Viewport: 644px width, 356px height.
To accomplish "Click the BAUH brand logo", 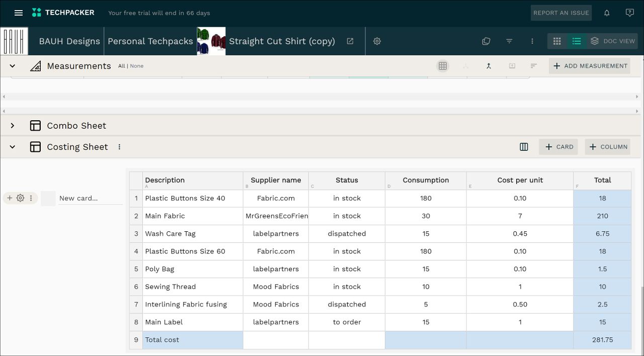I will (14, 41).
